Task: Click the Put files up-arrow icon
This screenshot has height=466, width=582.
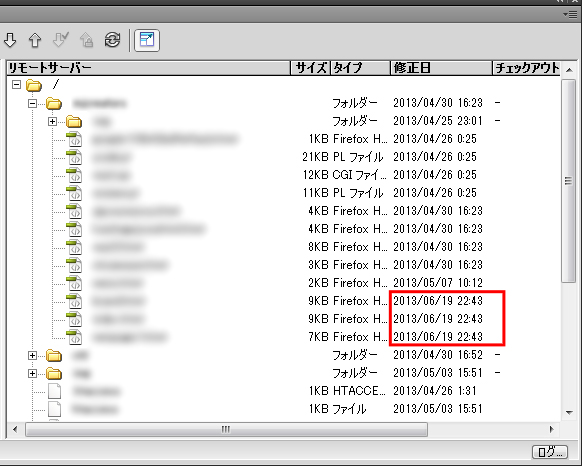Action: 35,40
